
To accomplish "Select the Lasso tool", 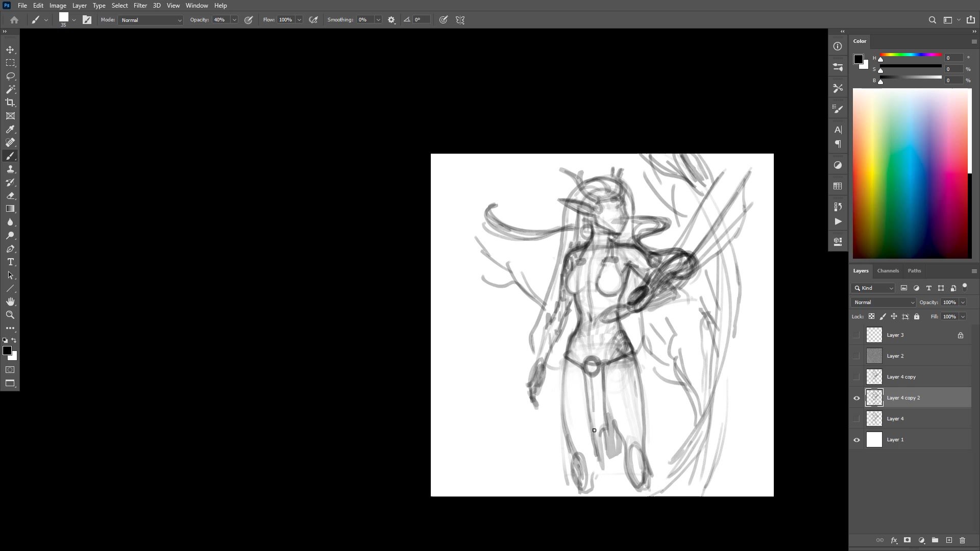I will pos(10,76).
